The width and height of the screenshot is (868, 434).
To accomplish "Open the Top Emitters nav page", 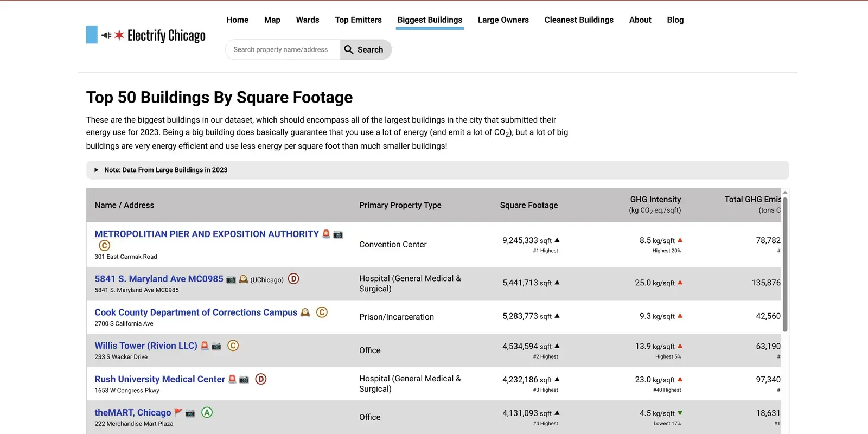I will 358,20.
